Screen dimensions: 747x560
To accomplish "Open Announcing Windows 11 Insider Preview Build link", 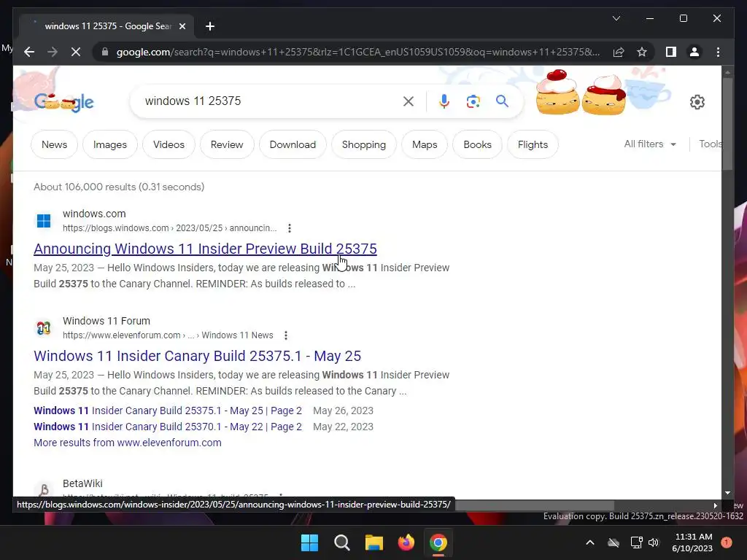I will point(205,249).
